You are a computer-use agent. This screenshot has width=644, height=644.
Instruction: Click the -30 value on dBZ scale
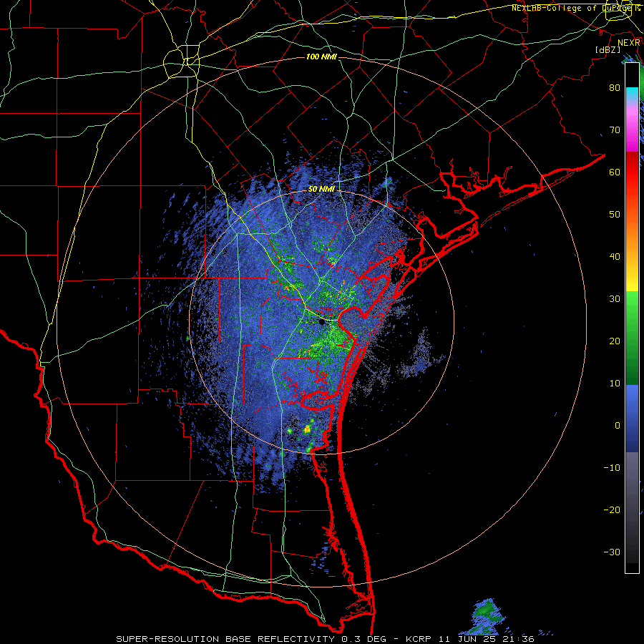point(612,552)
